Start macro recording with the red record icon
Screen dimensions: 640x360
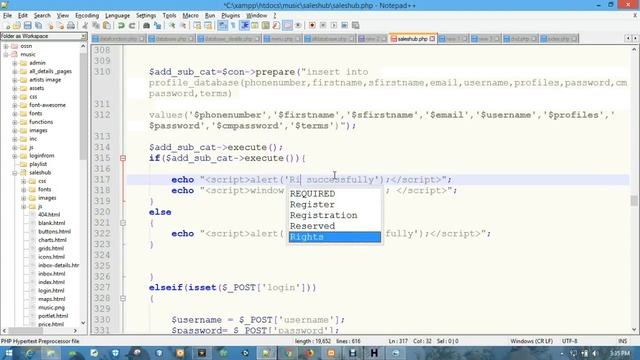312,26
